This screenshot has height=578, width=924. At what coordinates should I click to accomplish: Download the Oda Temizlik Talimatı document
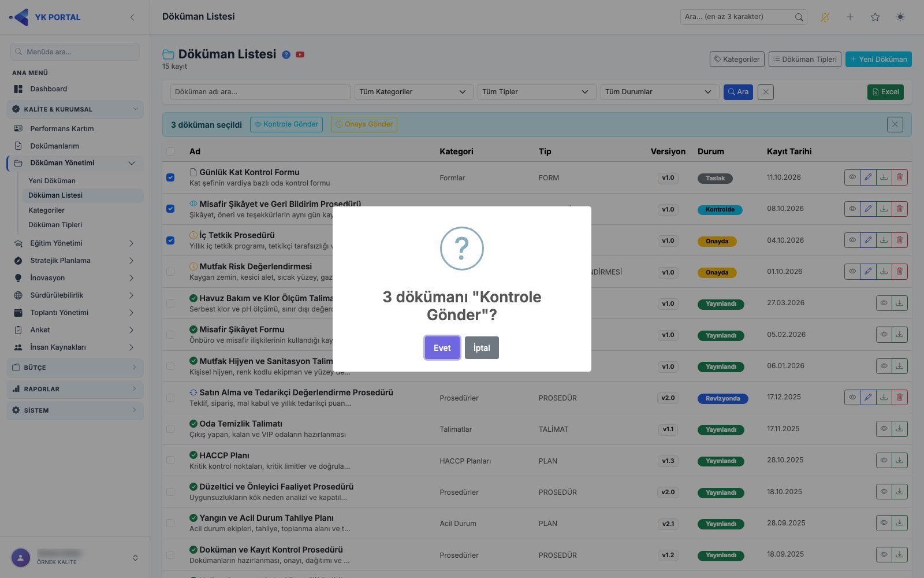(900, 429)
